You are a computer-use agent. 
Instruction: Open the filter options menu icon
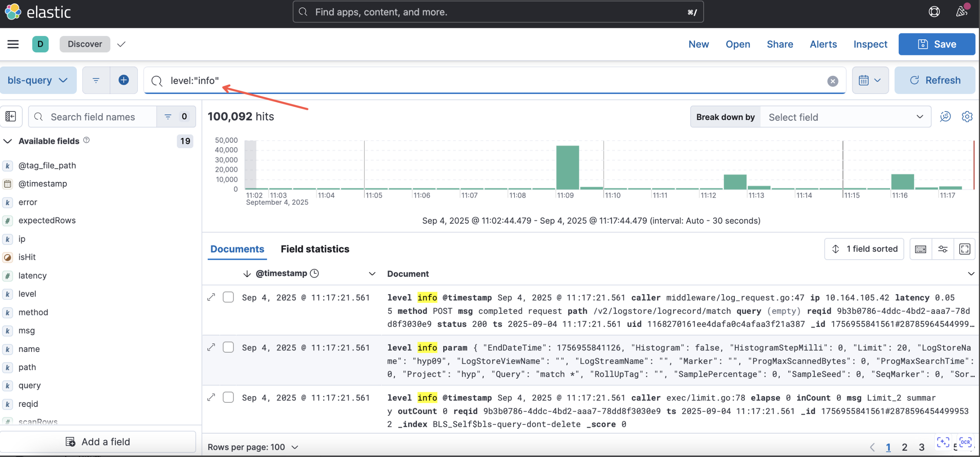pyautogui.click(x=96, y=80)
